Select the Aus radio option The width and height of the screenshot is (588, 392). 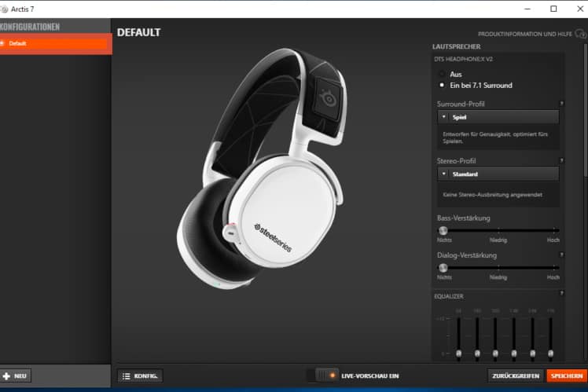[442, 74]
